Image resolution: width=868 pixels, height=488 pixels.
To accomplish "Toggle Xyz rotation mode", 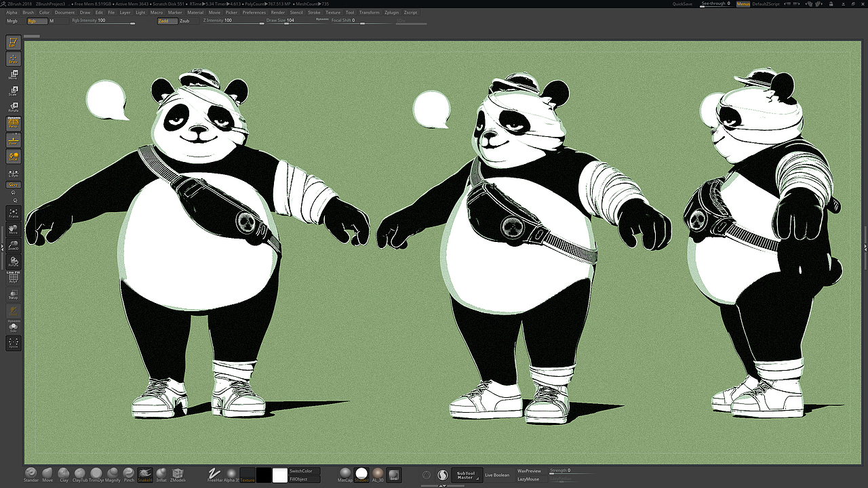I will [x=13, y=184].
